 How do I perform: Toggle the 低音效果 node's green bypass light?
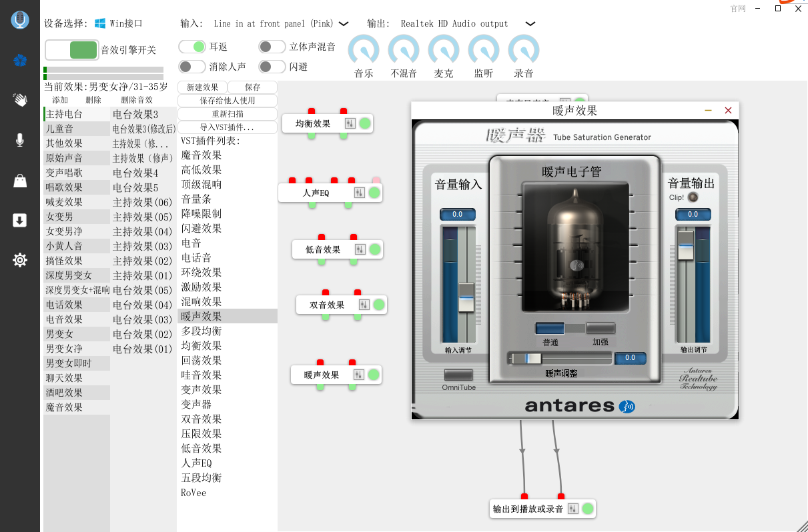click(x=375, y=249)
